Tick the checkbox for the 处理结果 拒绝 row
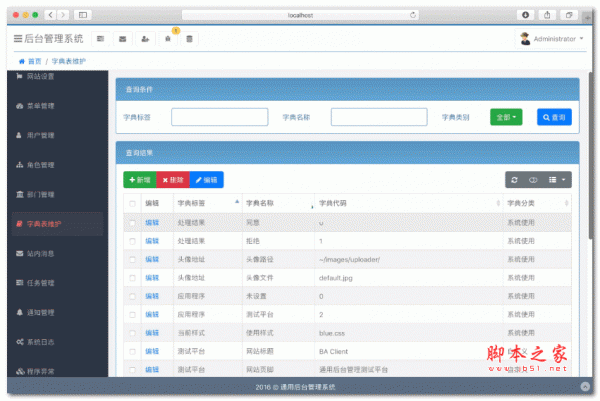This screenshot has width=600, height=401. pos(132,241)
